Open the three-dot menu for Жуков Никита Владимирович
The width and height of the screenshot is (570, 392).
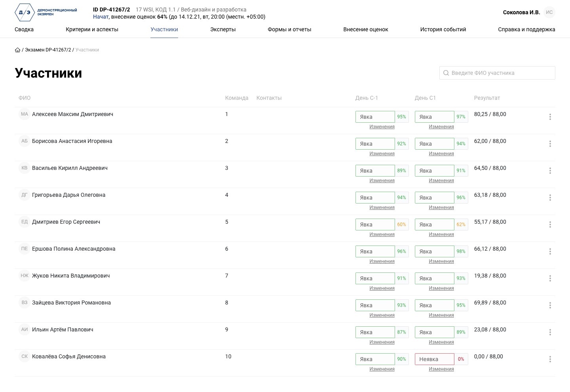(550, 278)
